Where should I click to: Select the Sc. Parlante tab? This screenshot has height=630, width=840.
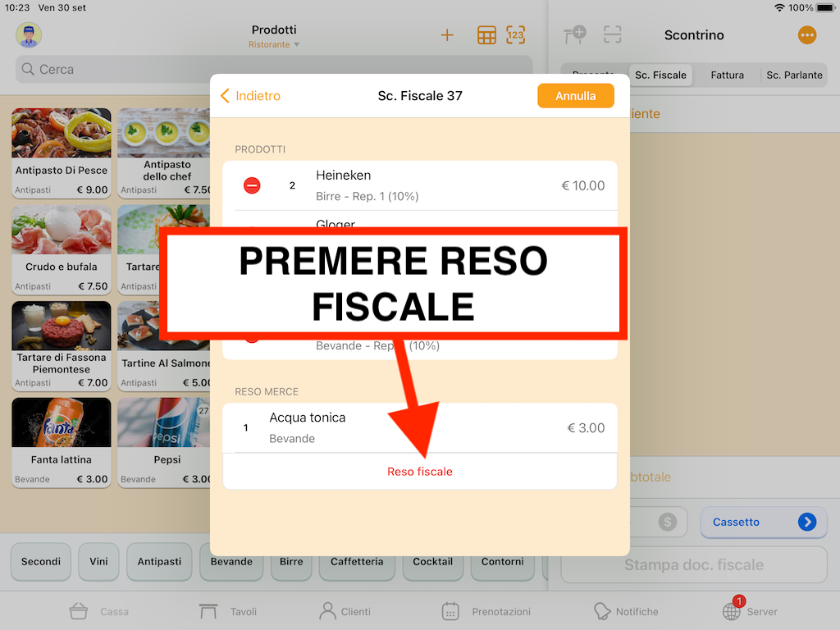click(794, 75)
